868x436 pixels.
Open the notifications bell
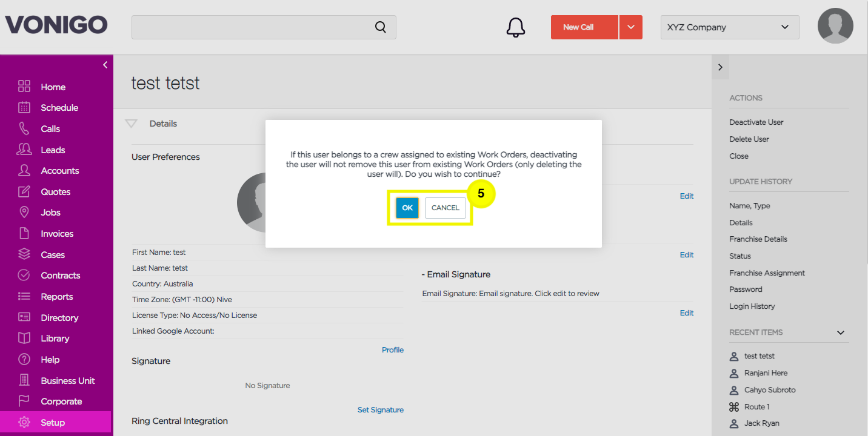point(516,27)
